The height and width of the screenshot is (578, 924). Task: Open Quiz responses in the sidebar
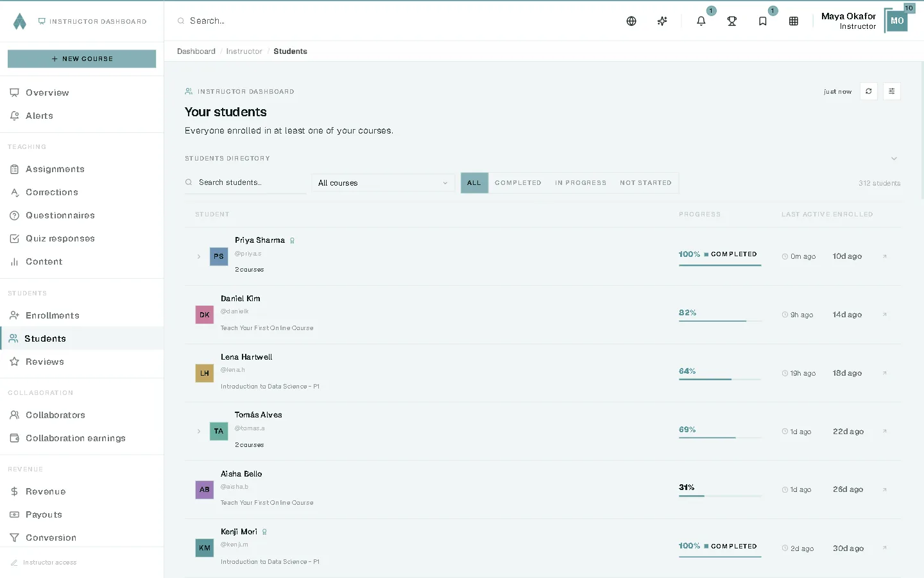(81, 238)
